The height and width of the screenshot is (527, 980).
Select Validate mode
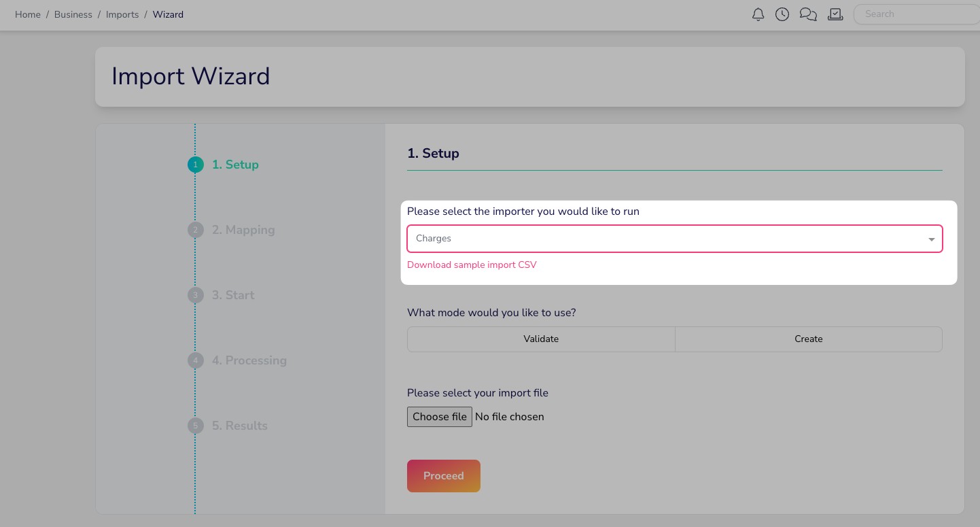pos(541,339)
